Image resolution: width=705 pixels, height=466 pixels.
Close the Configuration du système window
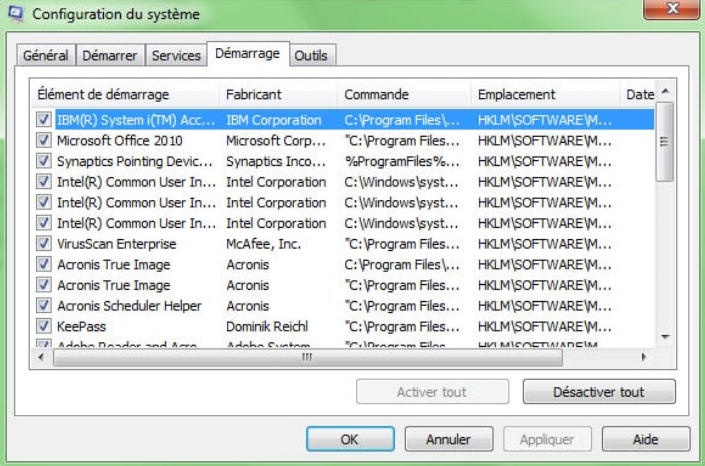coord(671,9)
